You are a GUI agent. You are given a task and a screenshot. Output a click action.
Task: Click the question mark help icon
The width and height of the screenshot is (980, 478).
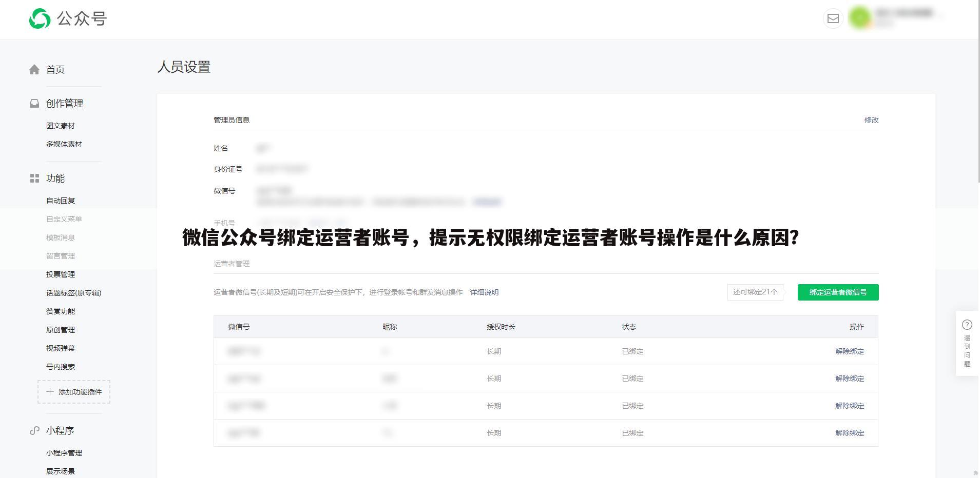967,325
